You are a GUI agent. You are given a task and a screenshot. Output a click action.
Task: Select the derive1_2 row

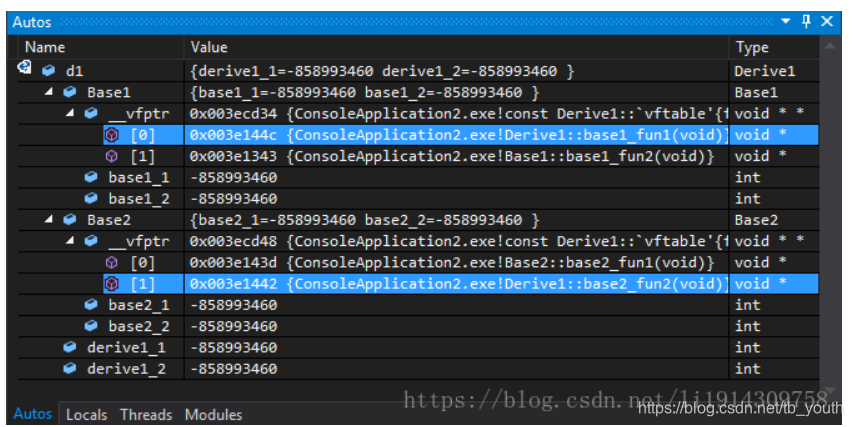[x=126, y=369]
